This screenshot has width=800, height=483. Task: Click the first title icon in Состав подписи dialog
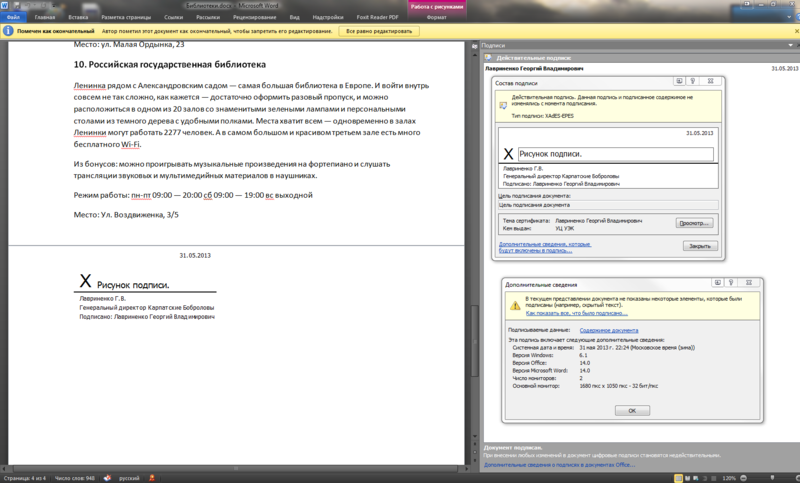(x=679, y=81)
